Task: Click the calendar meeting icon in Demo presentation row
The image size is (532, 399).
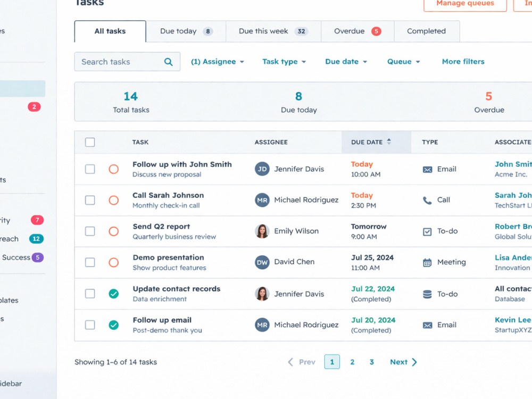Action: click(427, 262)
